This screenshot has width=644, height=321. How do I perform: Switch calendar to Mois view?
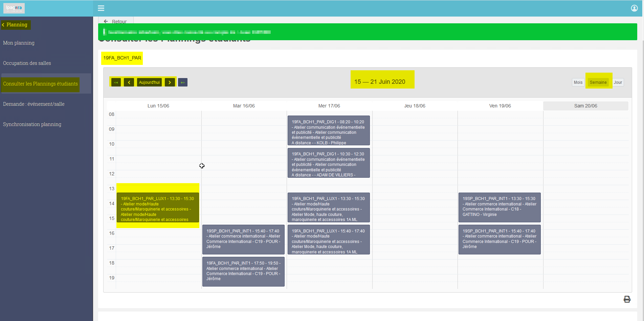click(578, 82)
